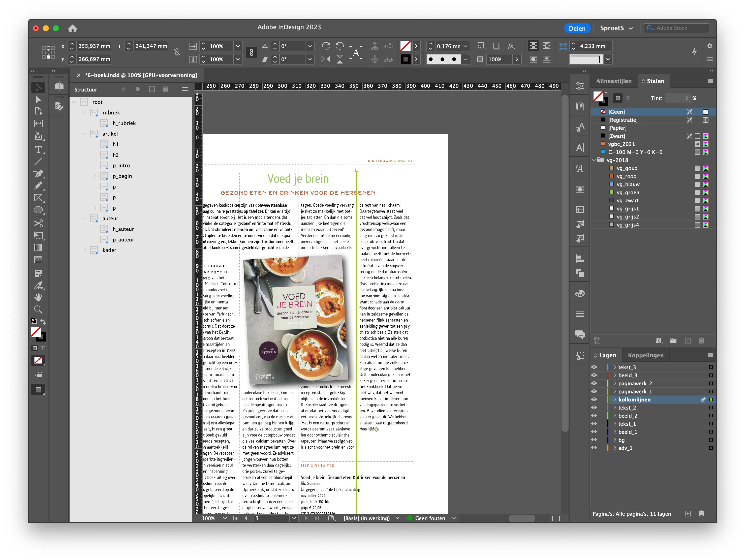Screen dimensions: 745x560
Task: Hide the tekst_3 layer
Action: tap(594, 367)
